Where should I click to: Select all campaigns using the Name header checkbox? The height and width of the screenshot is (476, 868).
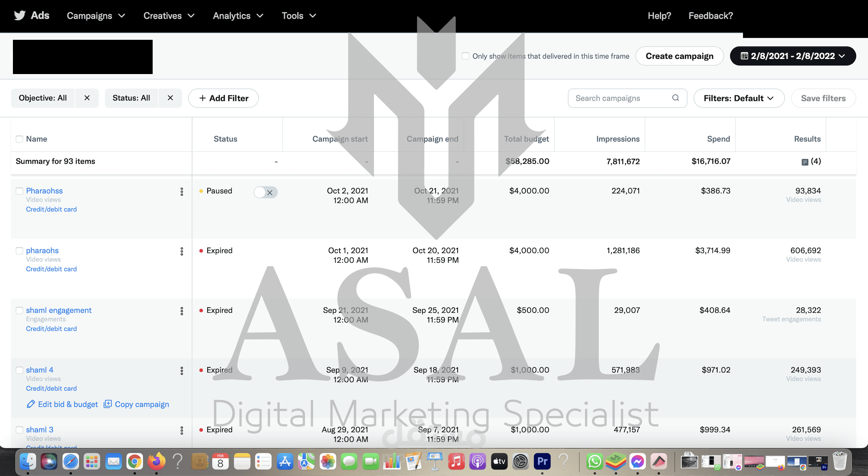pyautogui.click(x=20, y=139)
